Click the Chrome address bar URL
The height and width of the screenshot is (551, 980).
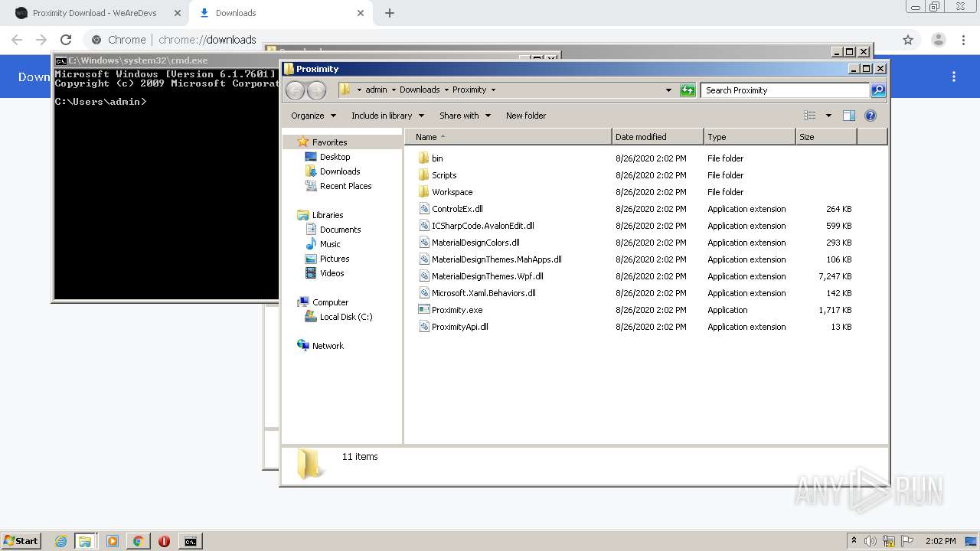207,40
